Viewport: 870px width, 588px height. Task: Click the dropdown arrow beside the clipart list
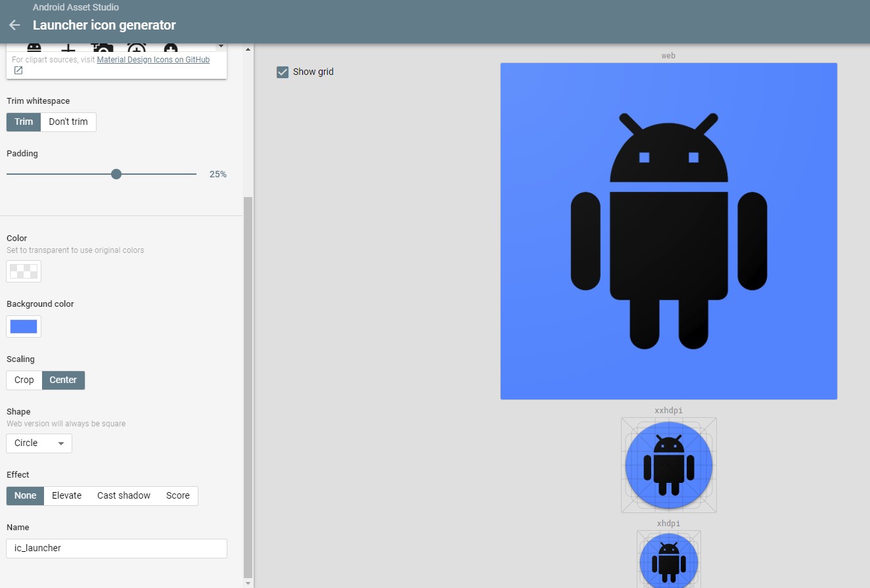221,46
